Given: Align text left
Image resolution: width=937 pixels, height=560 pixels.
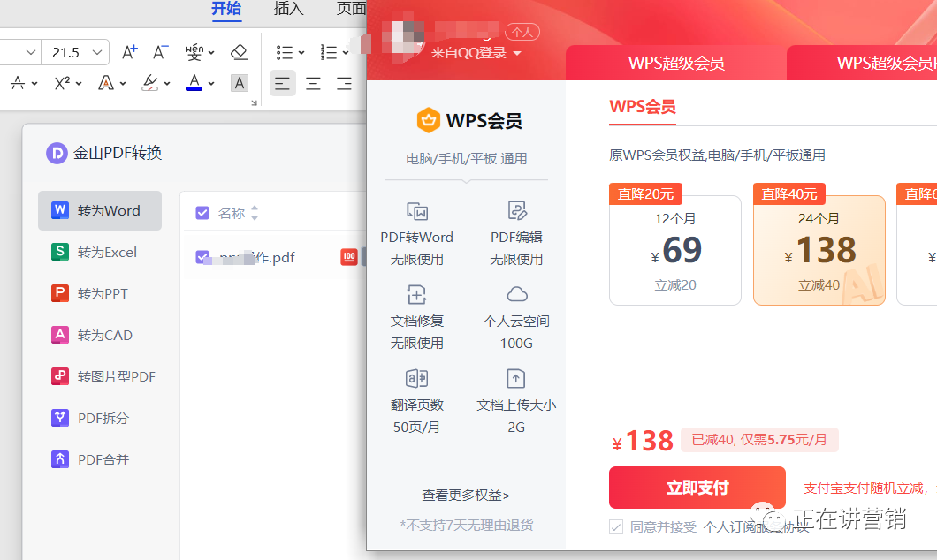Looking at the screenshot, I should (x=283, y=83).
